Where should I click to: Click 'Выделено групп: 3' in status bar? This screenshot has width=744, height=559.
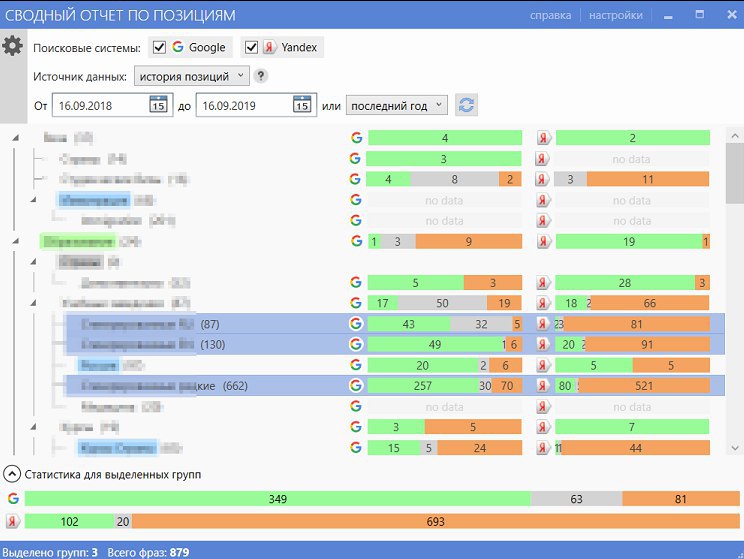(50, 552)
